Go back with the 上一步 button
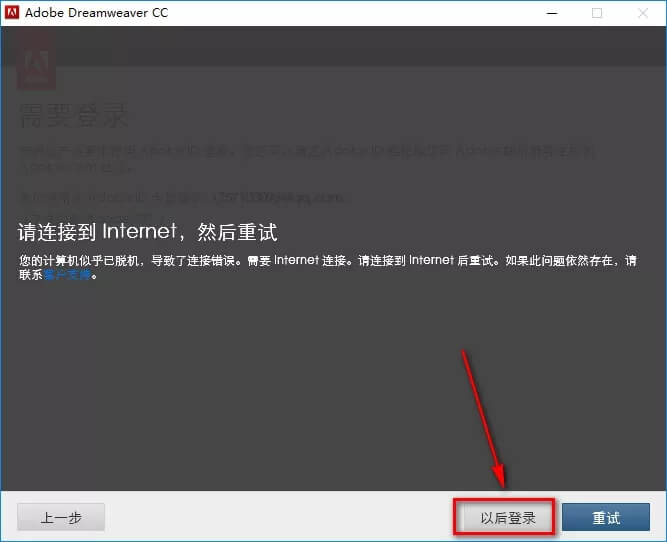Image resolution: width=667 pixels, height=542 pixels. click(61, 517)
